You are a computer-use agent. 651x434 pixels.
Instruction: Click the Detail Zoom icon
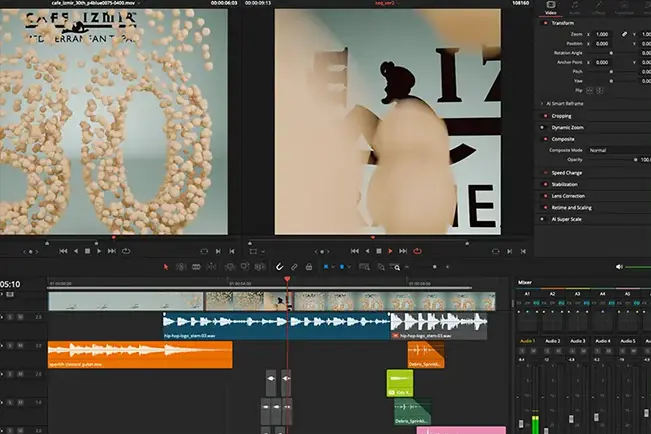click(x=381, y=267)
